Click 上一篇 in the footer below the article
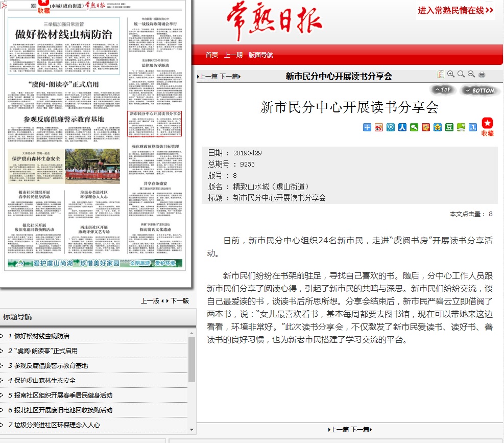Screen dimensions: 504x443 click(339, 430)
